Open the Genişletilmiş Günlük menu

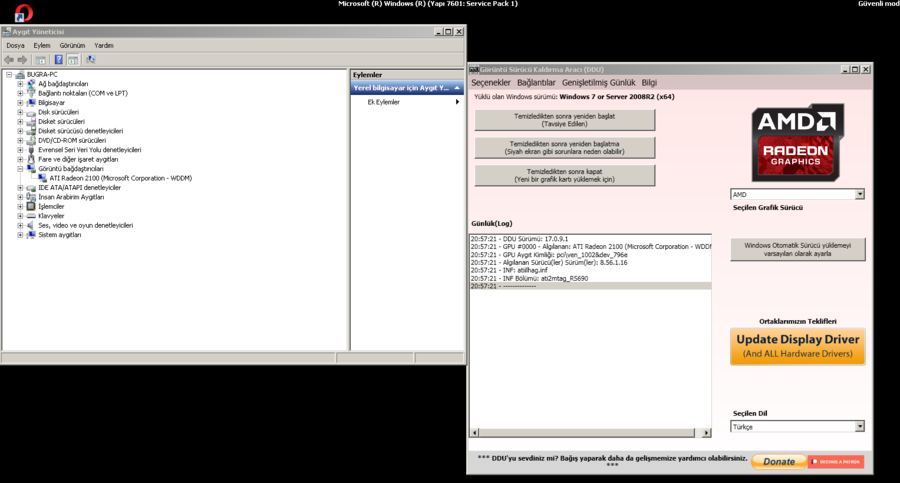tap(599, 83)
